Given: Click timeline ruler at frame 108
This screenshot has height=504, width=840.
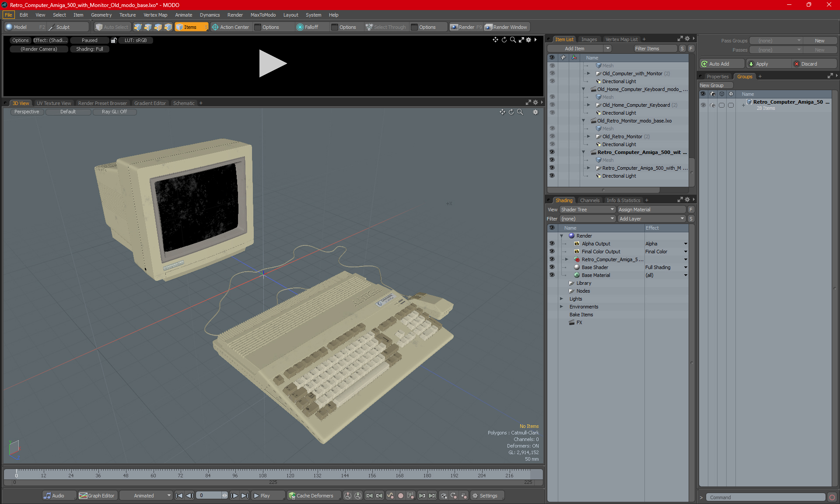Looking at the screenshot, I should pyautogui.click(x=262, y=474).
